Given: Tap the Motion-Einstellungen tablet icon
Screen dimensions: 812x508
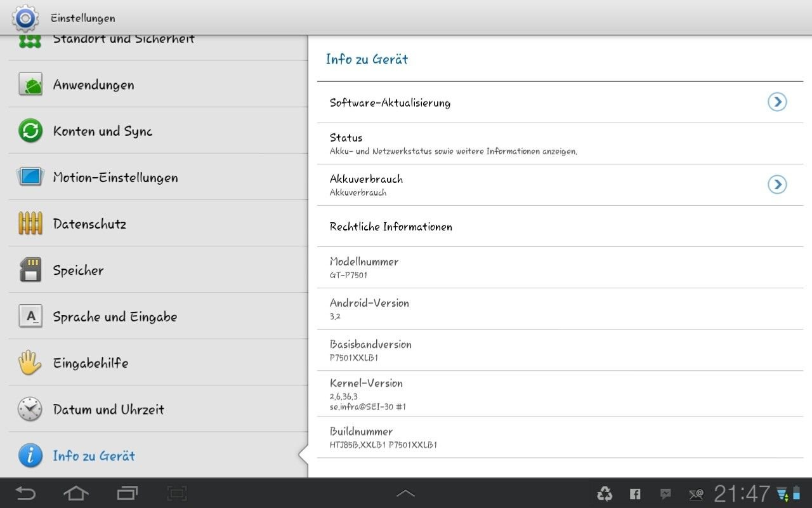Looking at the screenshot, I should [x=30, y=177].
